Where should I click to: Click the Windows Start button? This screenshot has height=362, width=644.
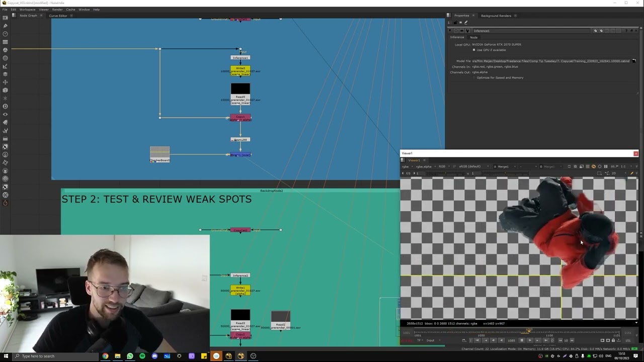(5, 356)
